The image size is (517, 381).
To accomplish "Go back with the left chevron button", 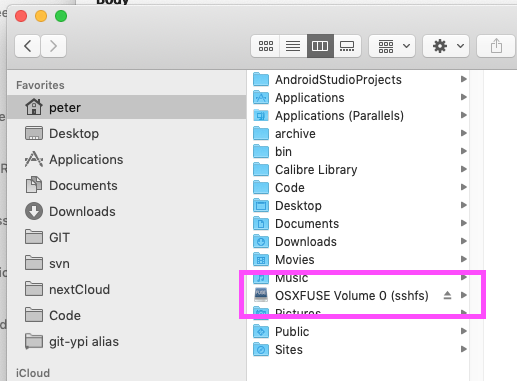I will (28, 46).
